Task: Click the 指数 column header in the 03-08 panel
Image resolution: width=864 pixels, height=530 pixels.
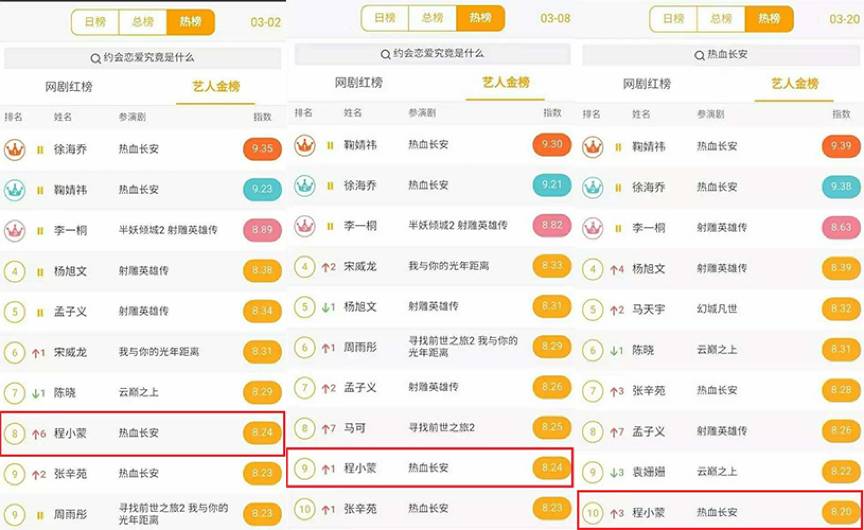Action: (x=552, y=113)
